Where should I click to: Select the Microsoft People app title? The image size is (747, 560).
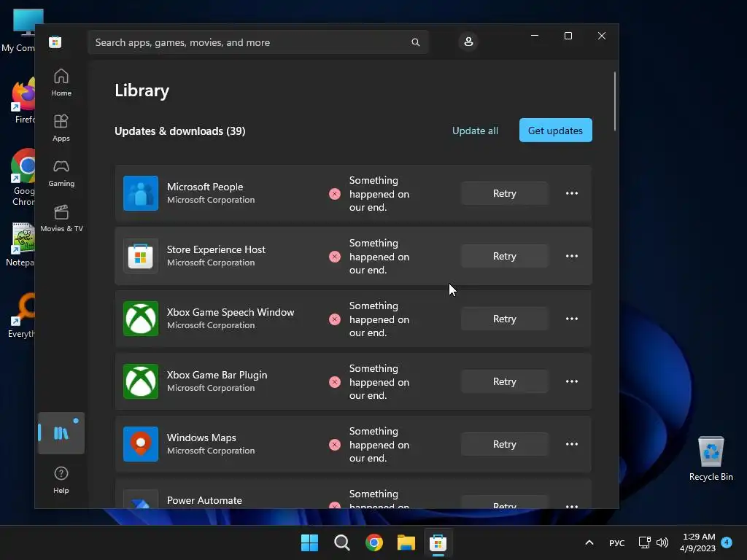click(x=205, y=187)
